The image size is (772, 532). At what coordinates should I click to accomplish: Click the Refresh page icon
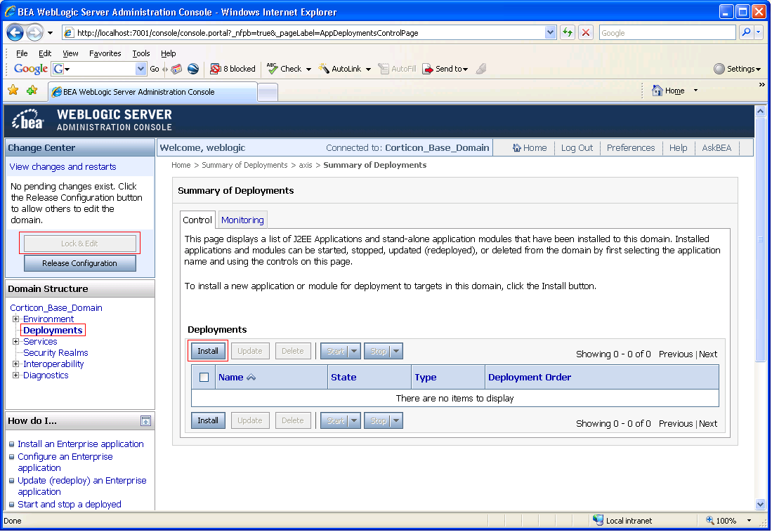[568, 32]
